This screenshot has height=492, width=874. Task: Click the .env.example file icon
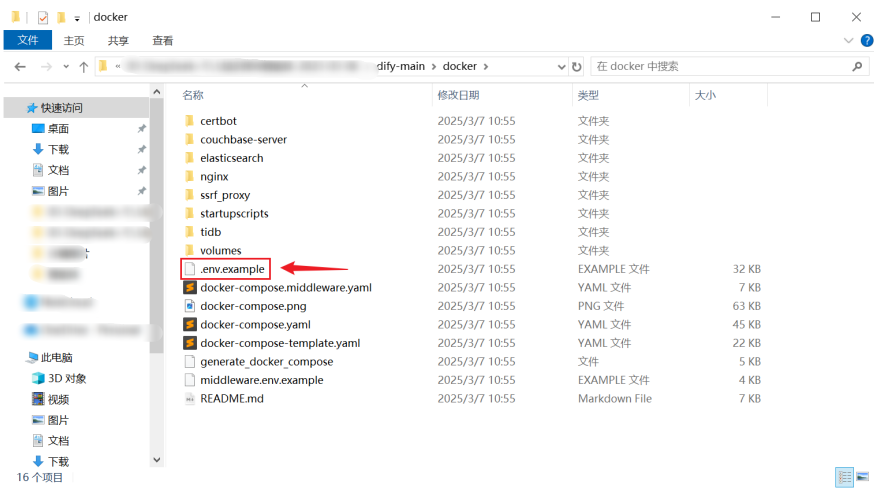click(x=190, y=269)
